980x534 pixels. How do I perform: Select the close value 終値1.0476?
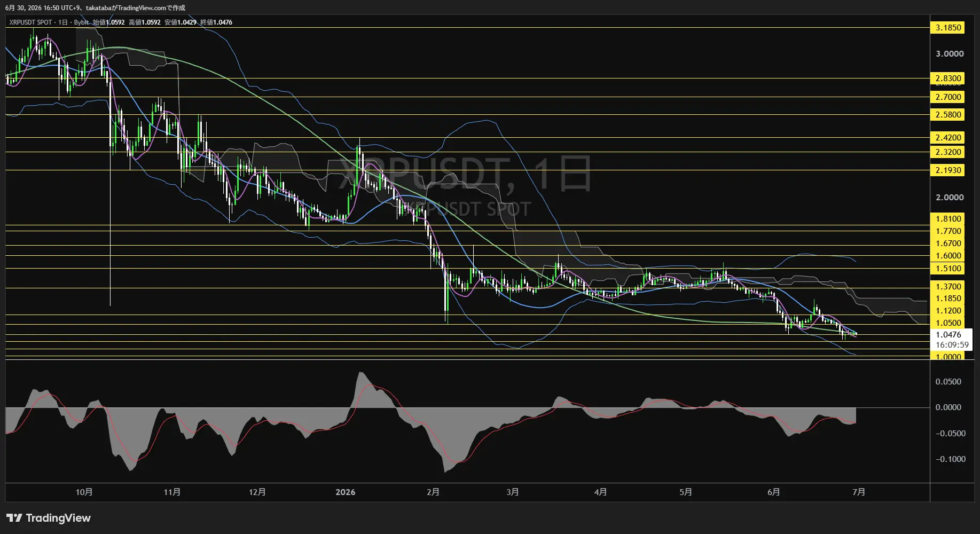216,22
